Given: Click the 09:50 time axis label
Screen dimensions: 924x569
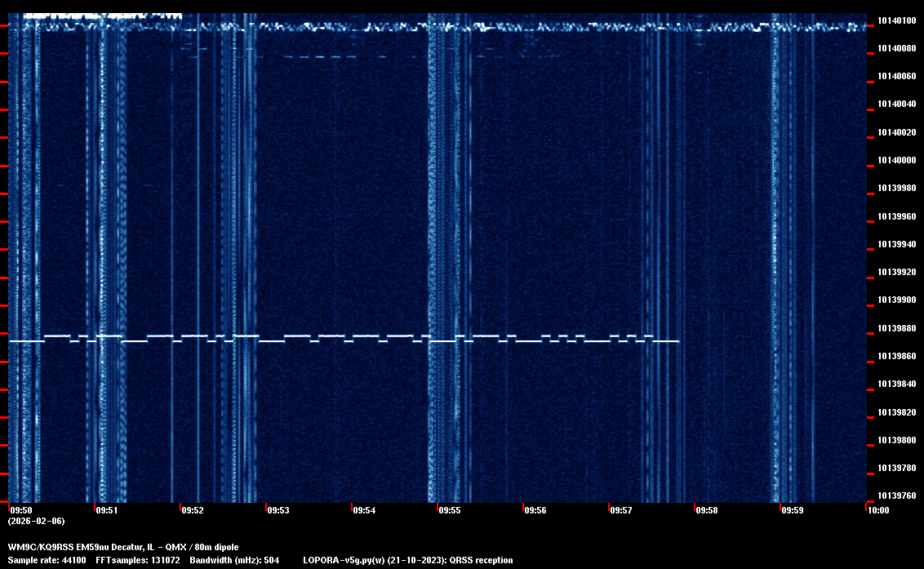Looking at the screenshot, I should tap(20, 510).
